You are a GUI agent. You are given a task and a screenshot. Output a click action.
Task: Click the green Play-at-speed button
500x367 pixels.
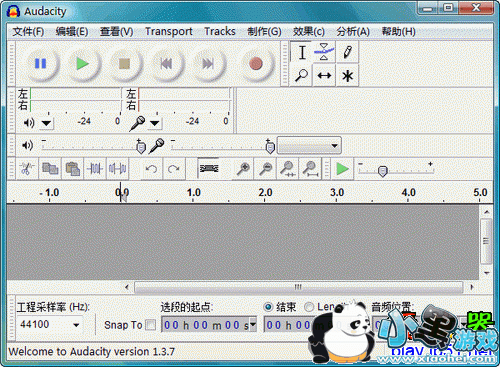pyautogui.click(x=342, y=169)
